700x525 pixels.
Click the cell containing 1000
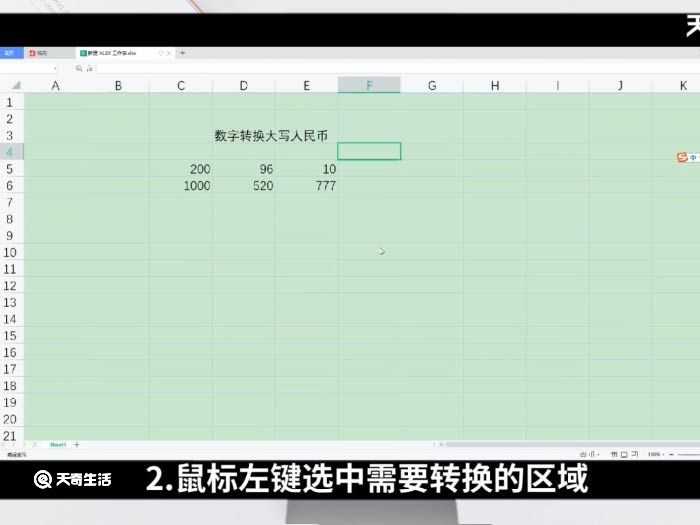181,186
